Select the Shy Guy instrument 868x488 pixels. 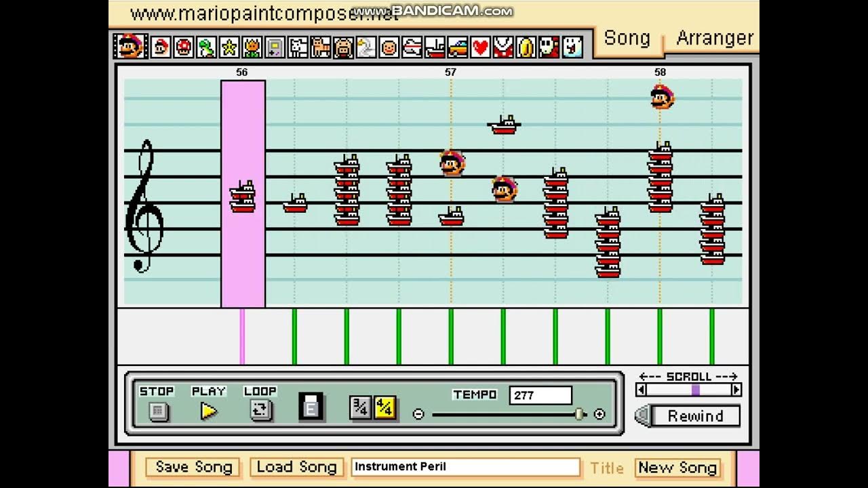click(x=550, y=47)
